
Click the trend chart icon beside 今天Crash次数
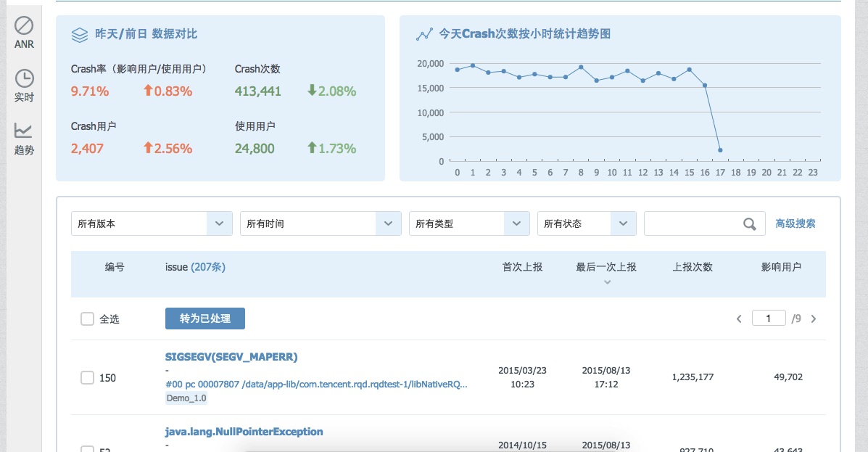pyautogui.click(x=424, y=34)
